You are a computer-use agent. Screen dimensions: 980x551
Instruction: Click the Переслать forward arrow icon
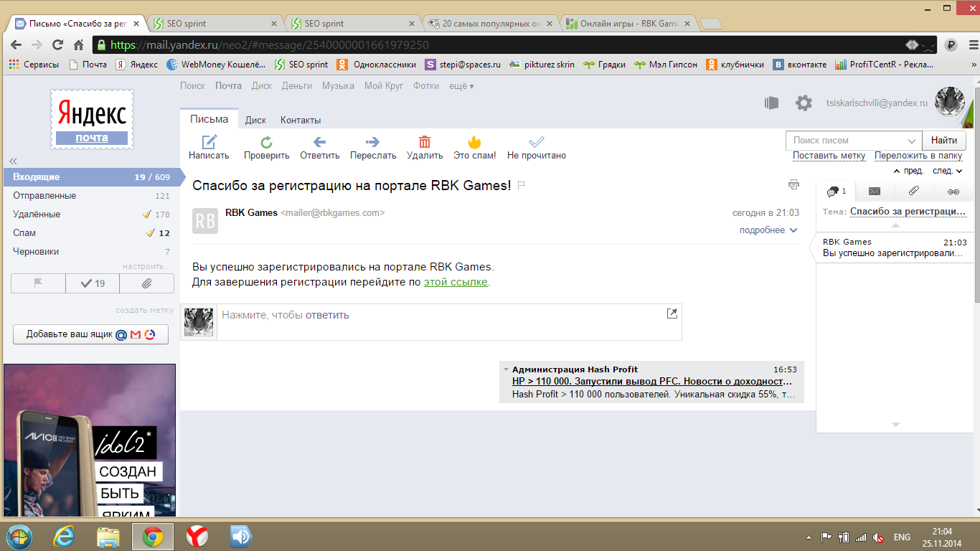pos(372,141)
